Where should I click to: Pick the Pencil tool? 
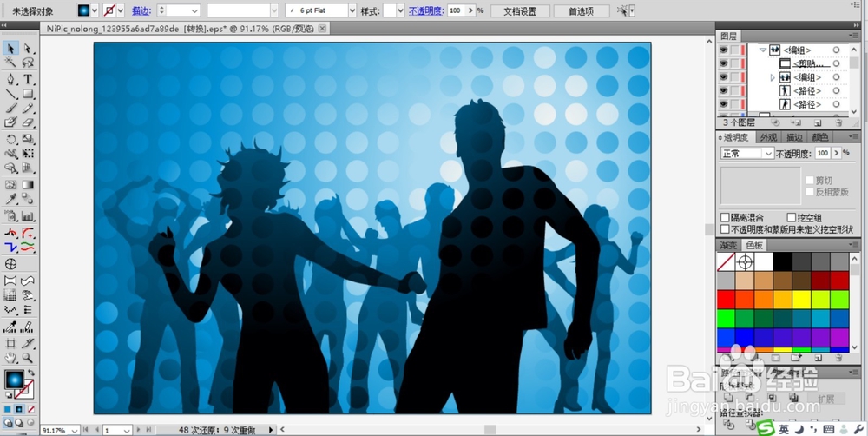click(x=28, y=108)
